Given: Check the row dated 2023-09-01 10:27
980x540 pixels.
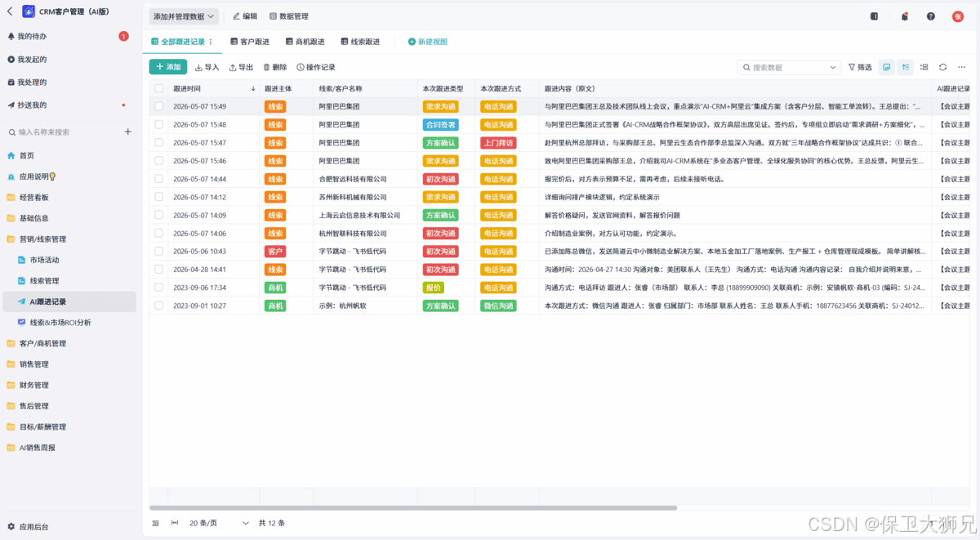Looking at the screenshot, I should pyautogui.click(x=158, y=306).
